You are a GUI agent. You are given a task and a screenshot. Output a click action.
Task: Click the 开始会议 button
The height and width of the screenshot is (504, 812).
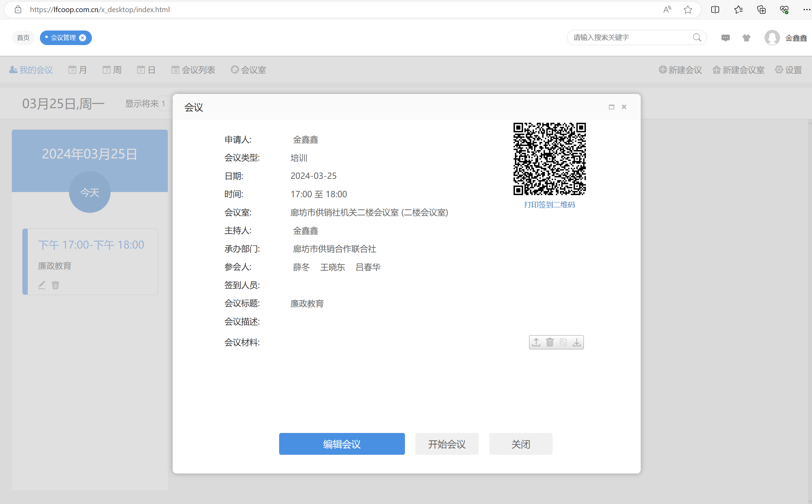(447, 444)
